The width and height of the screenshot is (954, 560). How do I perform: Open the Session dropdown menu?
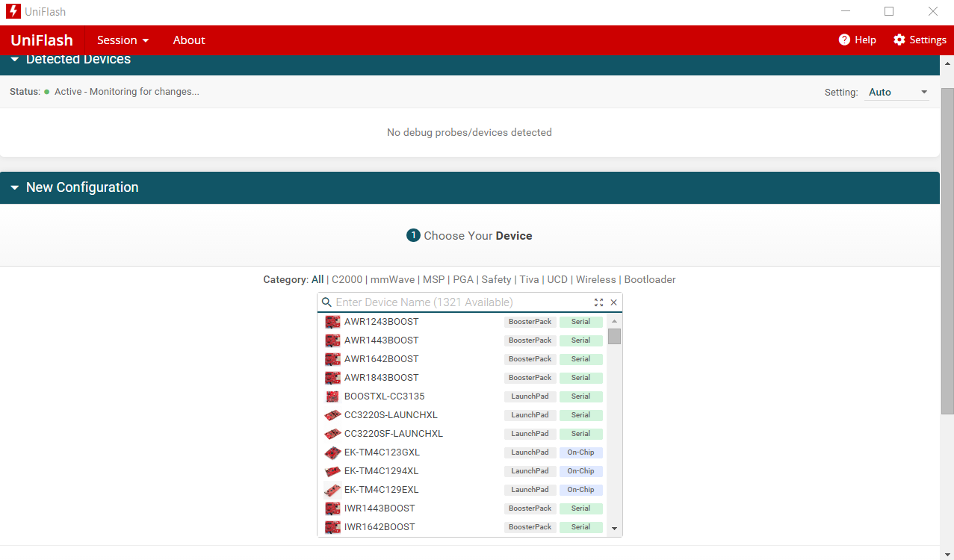123,40
